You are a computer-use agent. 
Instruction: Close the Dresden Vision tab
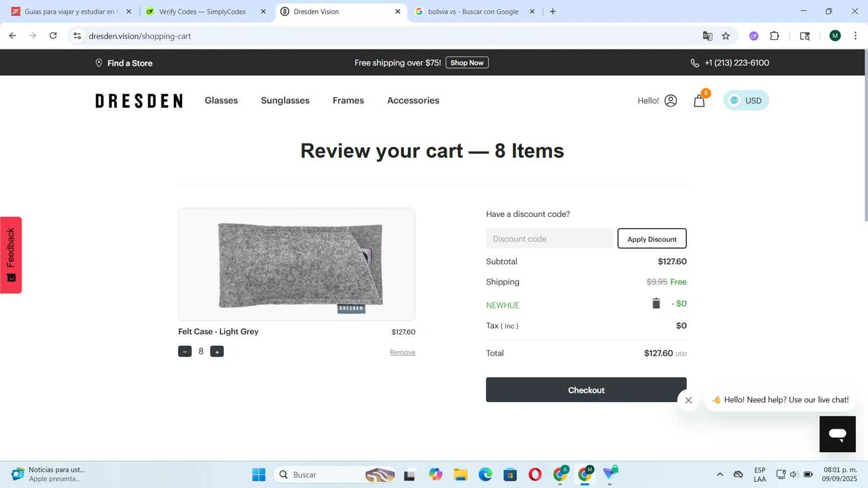coord(398,12)
